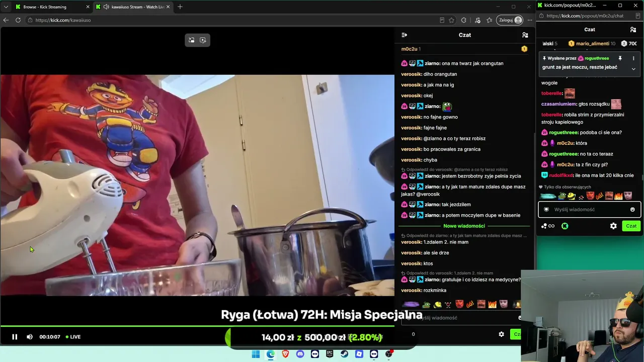Open Microsoft Edge from taskbar

(271, 354)
